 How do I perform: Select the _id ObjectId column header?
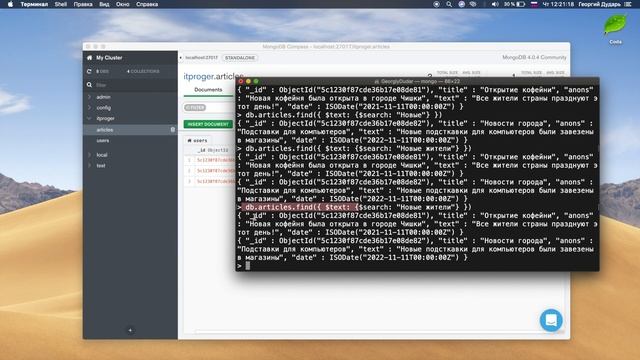[213, 150]
